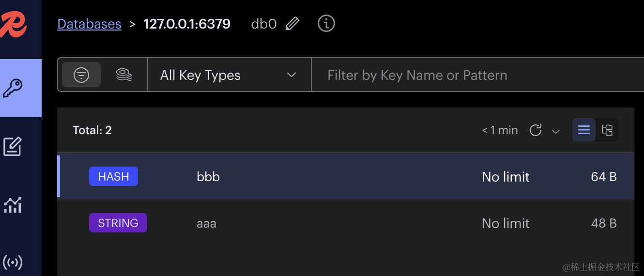Click the pencil icon to edit db0
This screenshot has height=276, width=644.
[292, 24]
